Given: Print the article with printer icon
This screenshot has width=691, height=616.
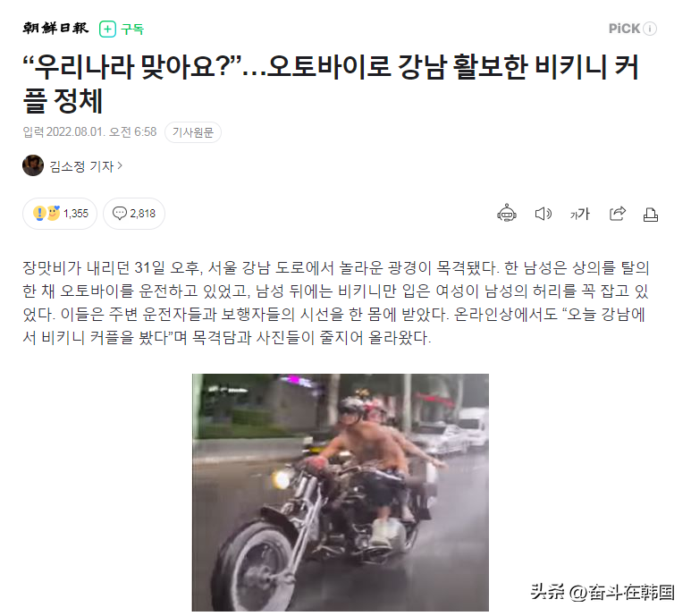Looking at the screenshot, I should [651, 215].
